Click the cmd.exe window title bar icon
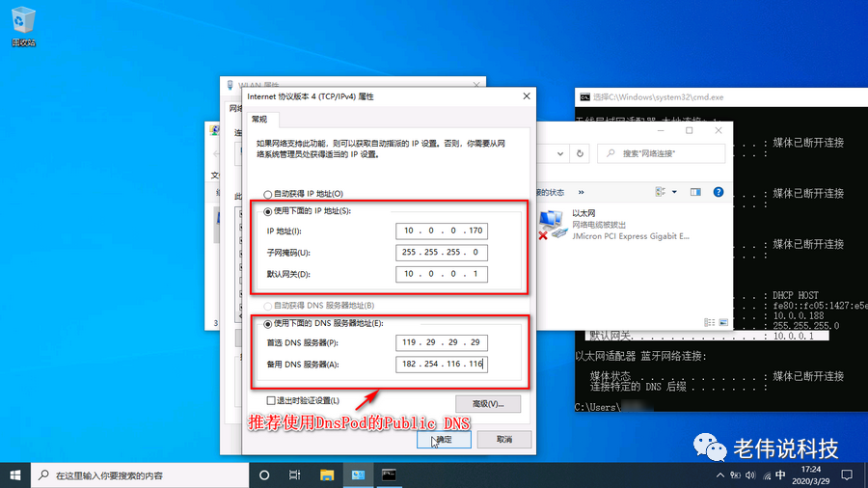The width and height of the screenshot is (868, 488). click(584, 96)
